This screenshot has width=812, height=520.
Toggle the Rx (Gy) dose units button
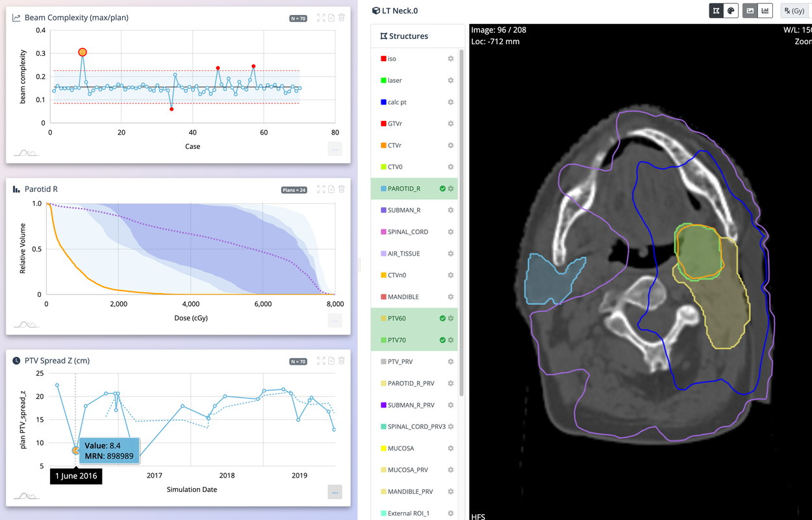(794, 10)
